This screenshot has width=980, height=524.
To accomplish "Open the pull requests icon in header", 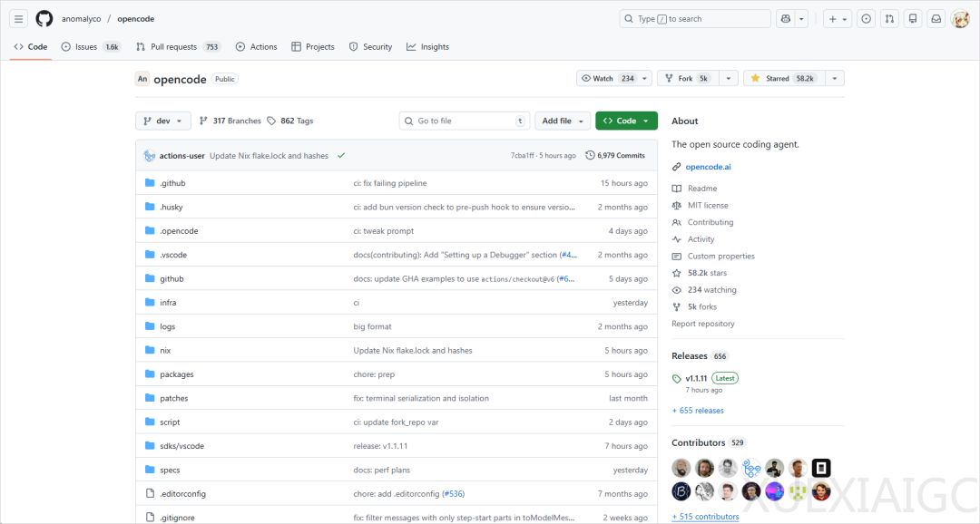I will tap(889, 19).
